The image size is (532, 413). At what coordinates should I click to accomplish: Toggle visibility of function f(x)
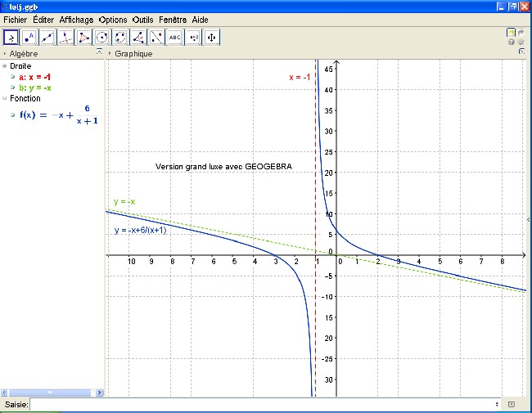[x=12, y=115]
